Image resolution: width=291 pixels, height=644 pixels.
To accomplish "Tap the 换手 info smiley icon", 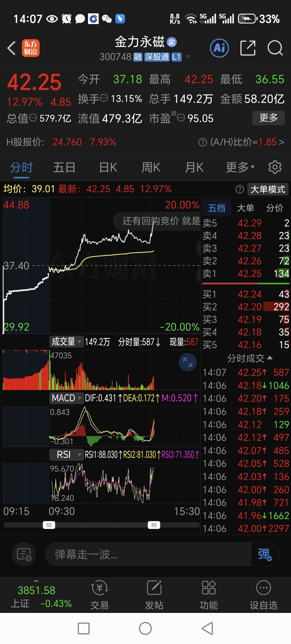I will (x=104, y=98).
